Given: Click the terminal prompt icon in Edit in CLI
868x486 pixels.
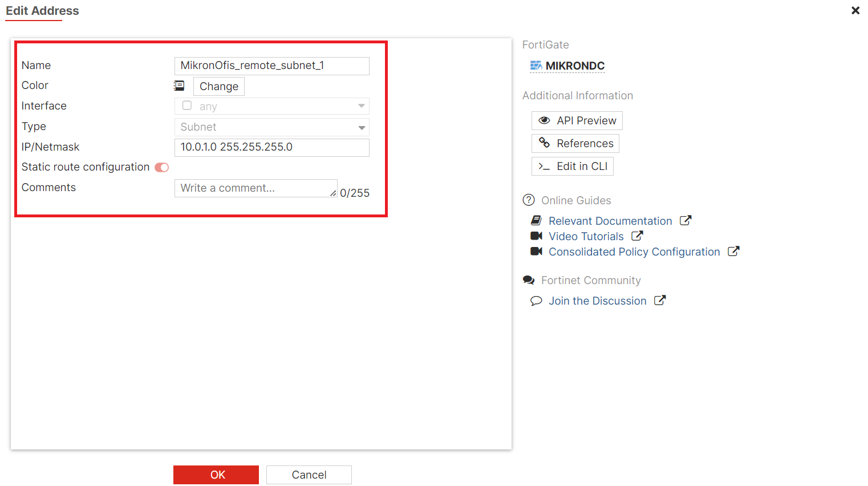Looking at the screenshot, I should point(544,167).
